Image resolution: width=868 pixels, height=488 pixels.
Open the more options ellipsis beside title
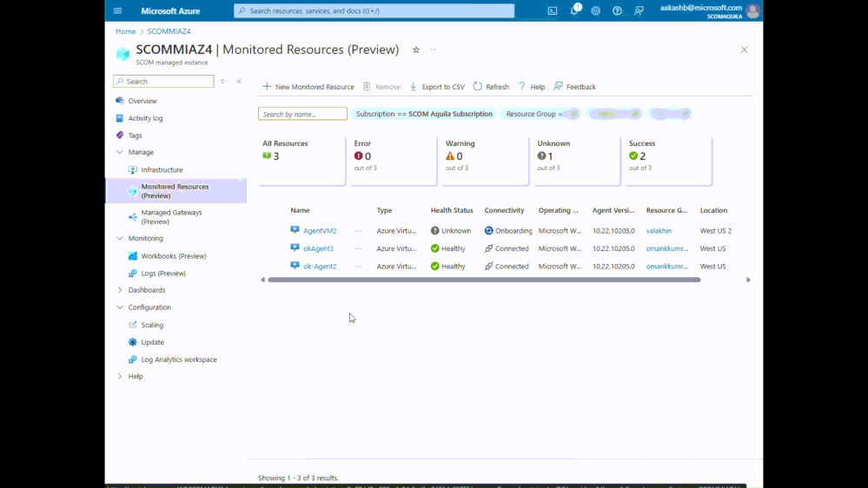434,49
